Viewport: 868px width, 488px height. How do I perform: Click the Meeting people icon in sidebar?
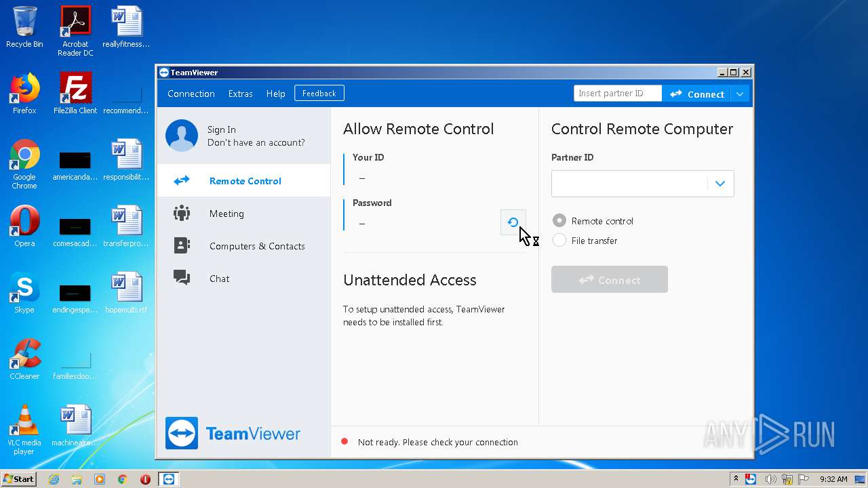coord(181,213)
